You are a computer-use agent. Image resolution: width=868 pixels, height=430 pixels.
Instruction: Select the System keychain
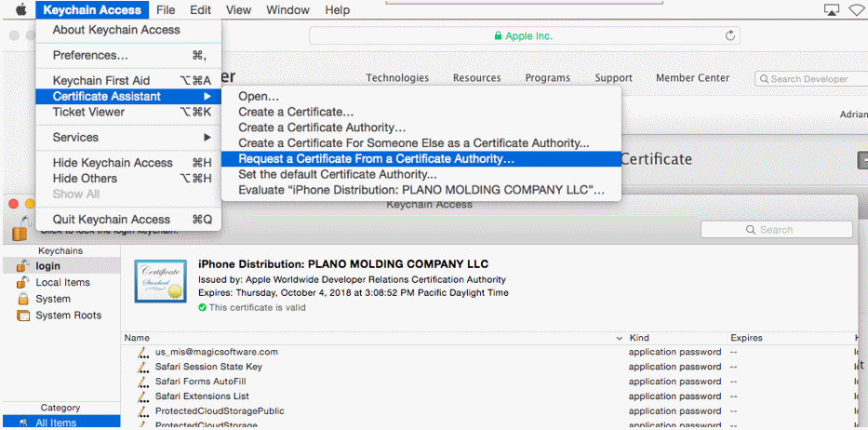60,299
